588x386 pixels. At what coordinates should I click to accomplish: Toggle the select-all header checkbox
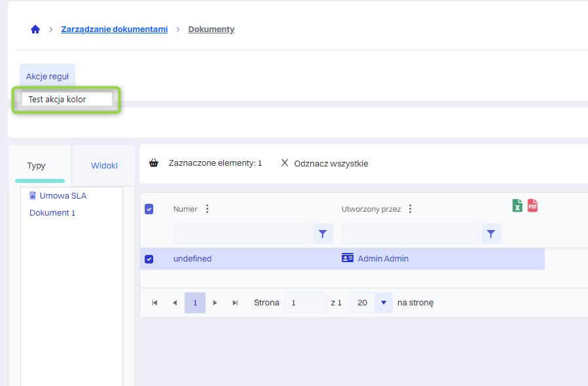(149, 209)
